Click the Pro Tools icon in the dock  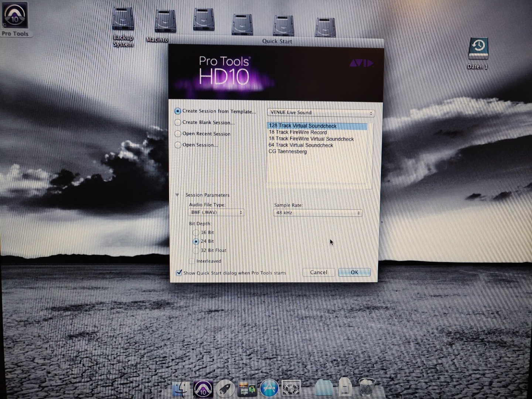pyautogui.click(x=202, y=389)
